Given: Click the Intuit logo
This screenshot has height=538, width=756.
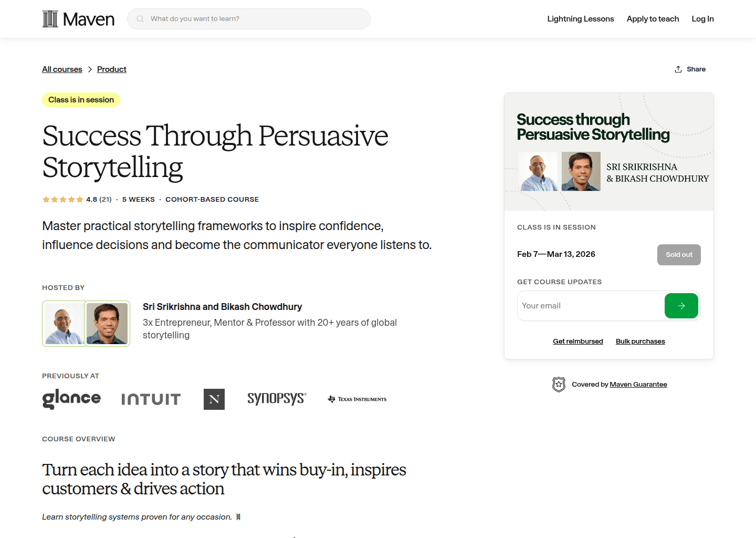Looking at the screenshot, I should [151, 399].
